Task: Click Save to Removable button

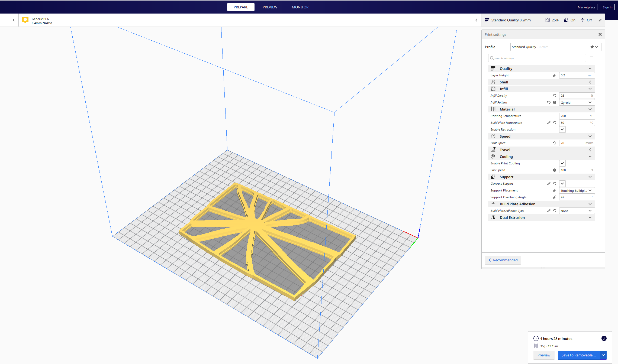Action: point(579,355)
